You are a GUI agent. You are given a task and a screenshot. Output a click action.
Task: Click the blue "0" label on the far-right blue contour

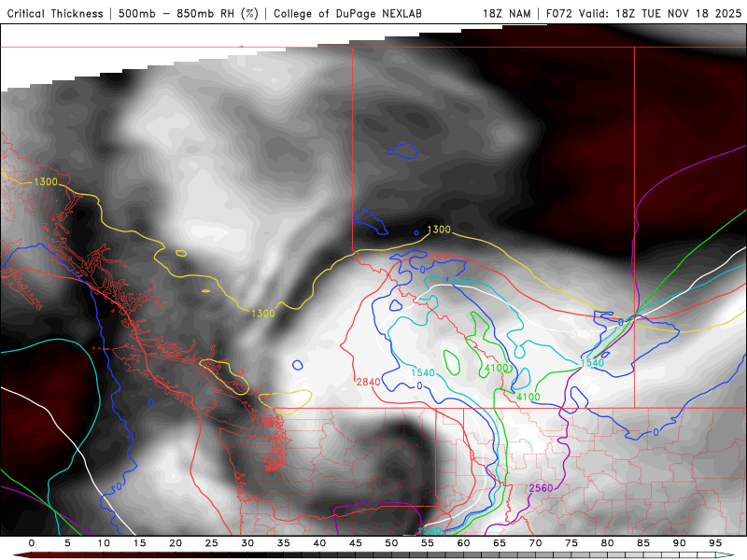pos(656,432)
